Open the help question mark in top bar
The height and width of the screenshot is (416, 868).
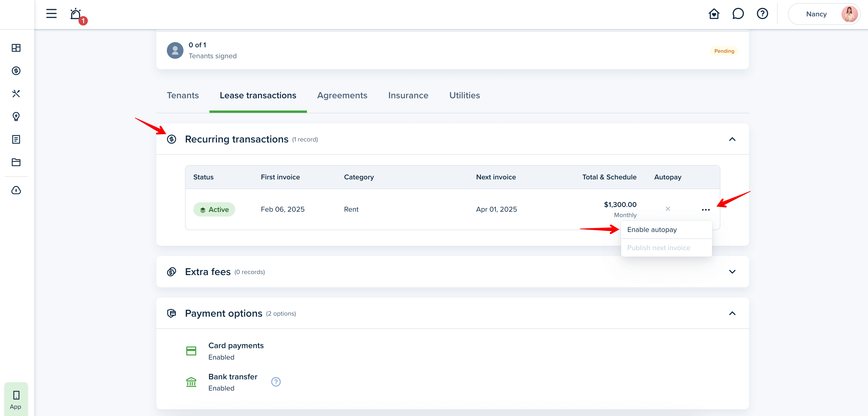click(x=762, y=14)
